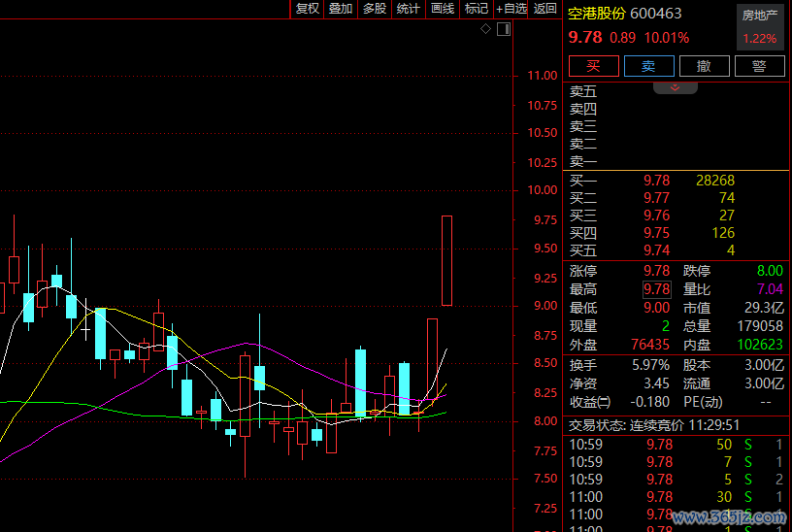This screenshot has height=532, width=792.
Task: Activate the 画线 drawing tool
Action: click(x=443, y=9)
